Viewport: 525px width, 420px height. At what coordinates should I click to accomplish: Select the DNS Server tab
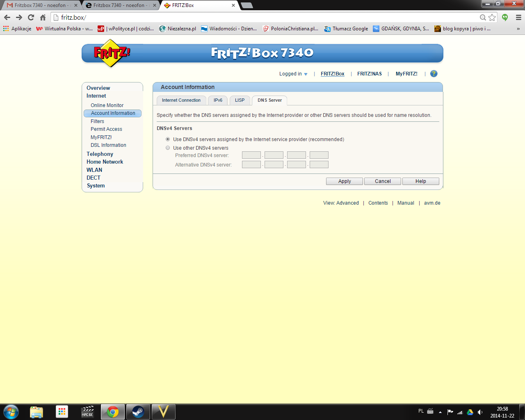[x=269, y=100]
